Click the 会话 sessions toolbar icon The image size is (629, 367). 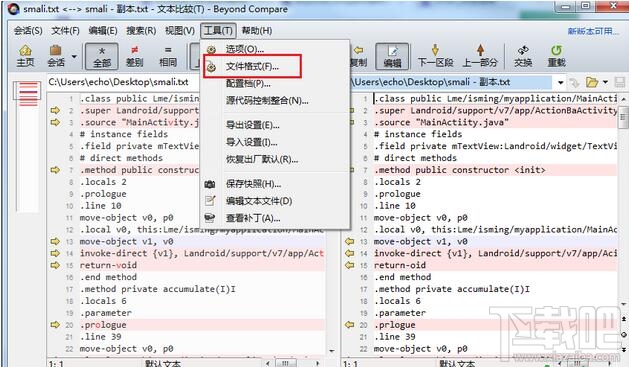(x=56, y=56)
